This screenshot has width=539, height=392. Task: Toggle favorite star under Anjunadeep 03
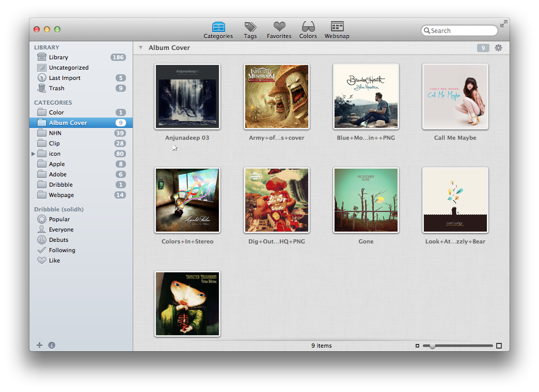[x=175, y=148]
